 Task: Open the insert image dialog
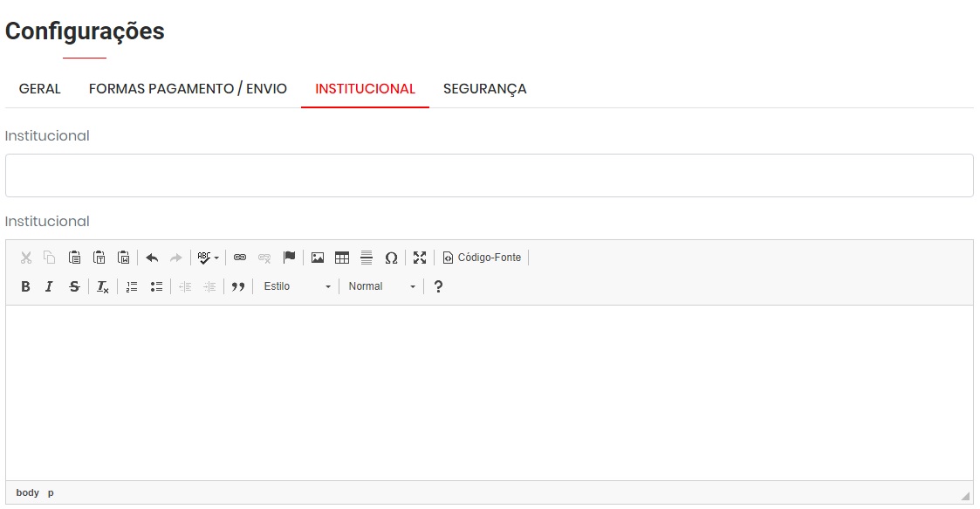coord(318,258)
